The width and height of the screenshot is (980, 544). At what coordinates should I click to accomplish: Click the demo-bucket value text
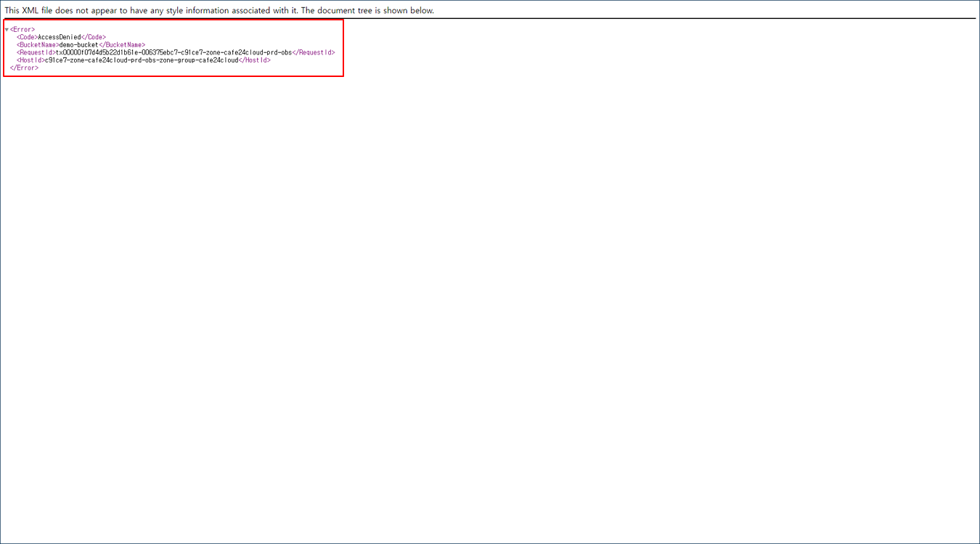[x=78, y=45]
